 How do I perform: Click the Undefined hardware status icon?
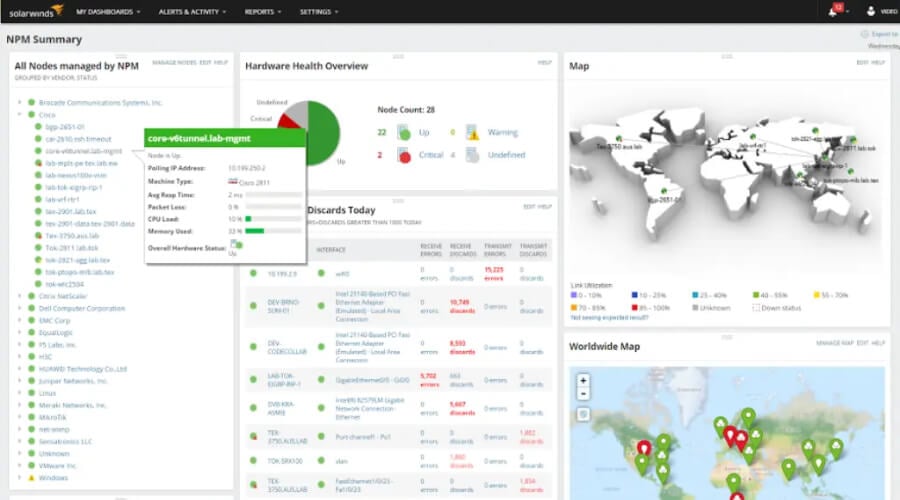(472, 155)
